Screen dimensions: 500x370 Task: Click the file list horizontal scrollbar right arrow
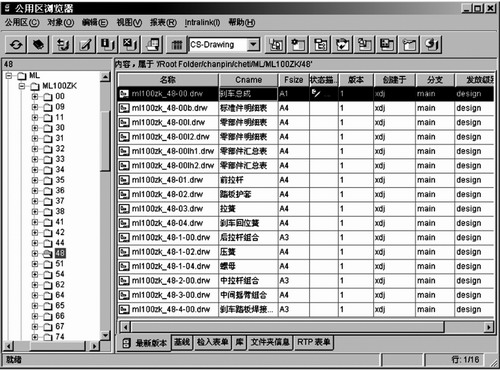489,327
